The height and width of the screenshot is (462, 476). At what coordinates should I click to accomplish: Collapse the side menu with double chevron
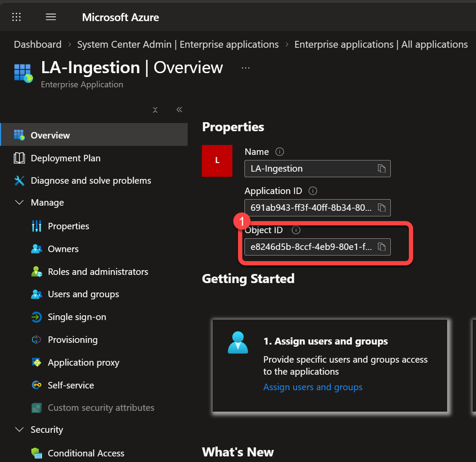[x=179, y=110]
